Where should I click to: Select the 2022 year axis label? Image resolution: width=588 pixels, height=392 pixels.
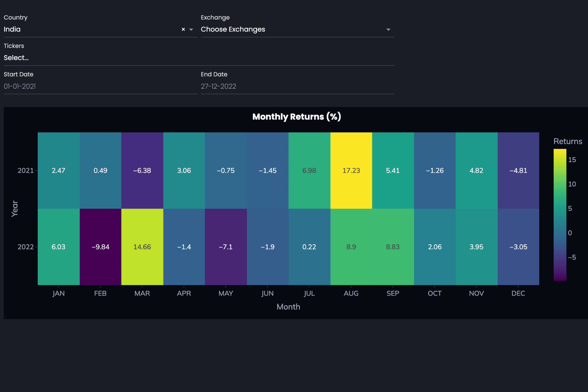click(25, 247)
